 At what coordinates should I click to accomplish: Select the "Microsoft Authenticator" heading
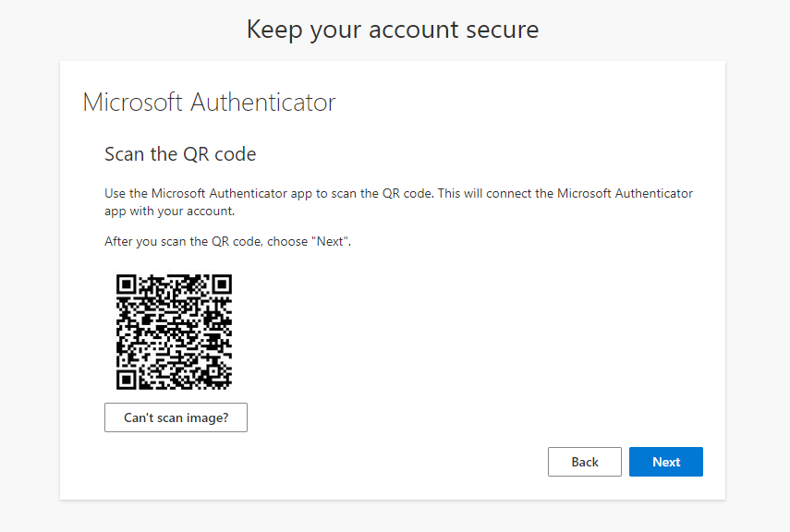click(209, 103)
